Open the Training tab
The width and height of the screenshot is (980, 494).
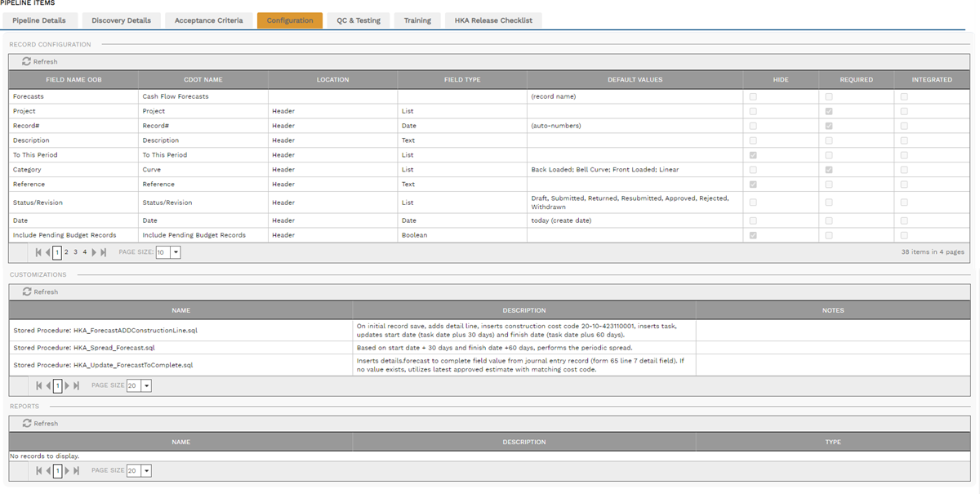417,20
